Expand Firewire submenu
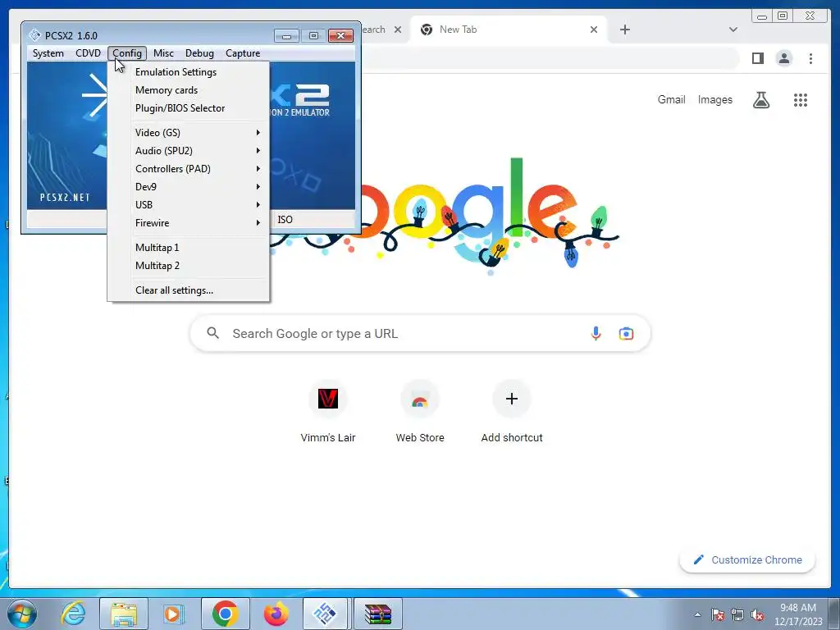The width and height of the screenshot is (840, 630). tap(188, 223)
